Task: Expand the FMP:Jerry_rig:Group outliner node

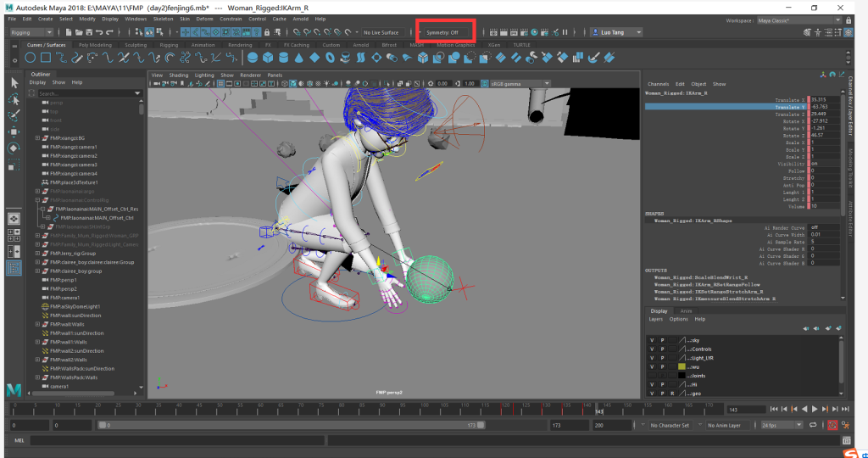Action: 37,253
